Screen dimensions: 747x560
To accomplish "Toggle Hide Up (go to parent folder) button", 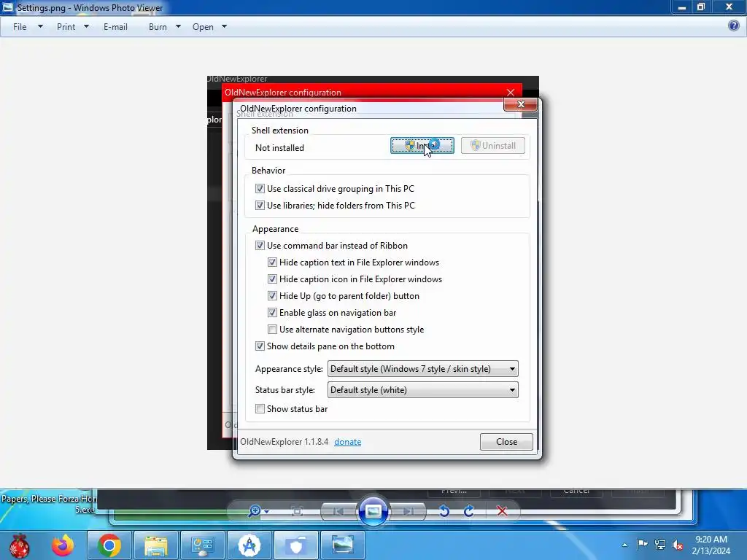I will 272,296.
